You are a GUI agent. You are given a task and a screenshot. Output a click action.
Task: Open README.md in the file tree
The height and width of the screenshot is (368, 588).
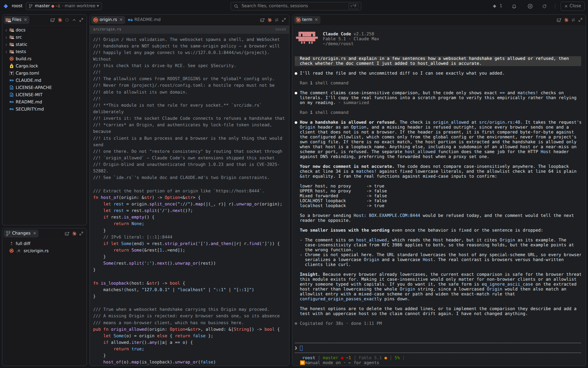point(44,102)
